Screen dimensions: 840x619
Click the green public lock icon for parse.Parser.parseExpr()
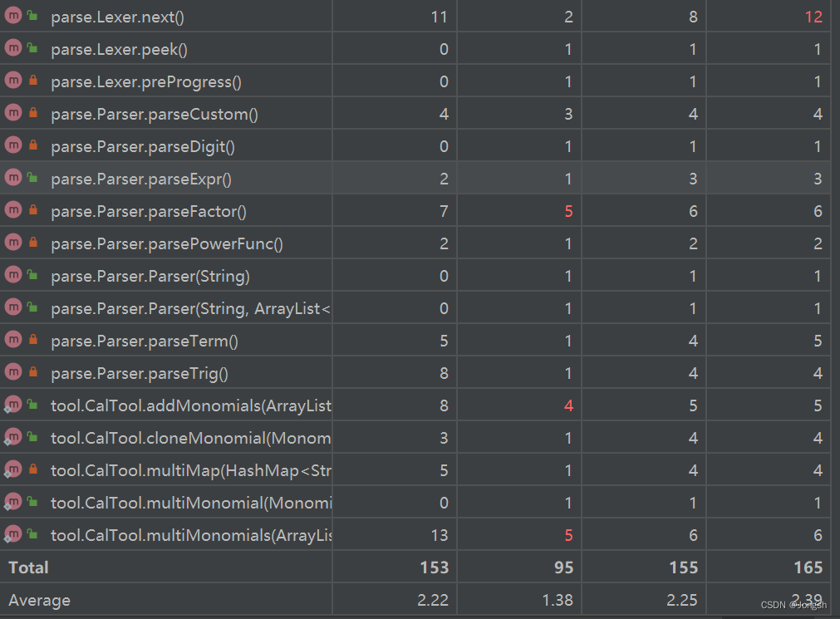pos(32,178)
